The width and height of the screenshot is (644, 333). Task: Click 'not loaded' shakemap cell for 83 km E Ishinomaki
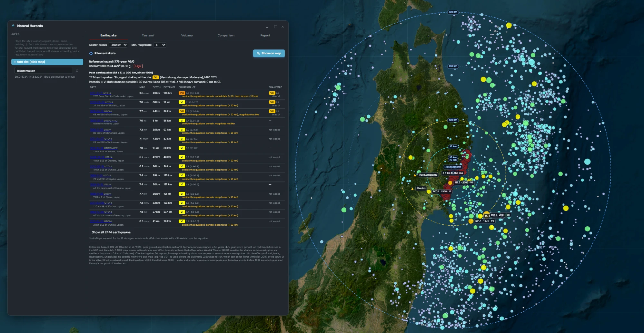coord(274,130)
